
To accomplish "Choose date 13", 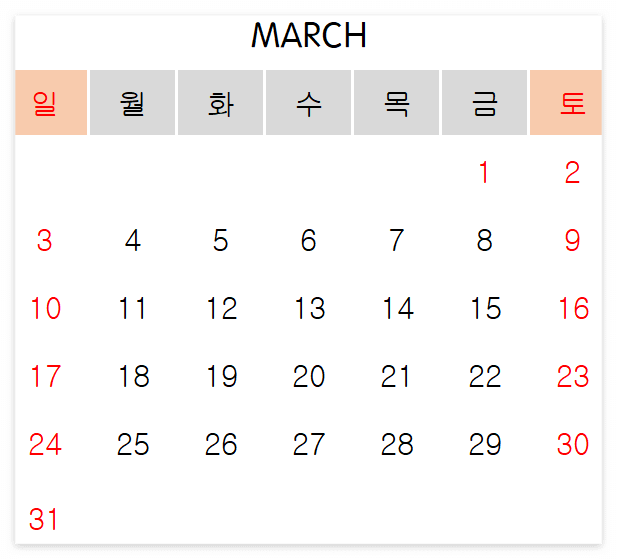I will click(310, 308).
